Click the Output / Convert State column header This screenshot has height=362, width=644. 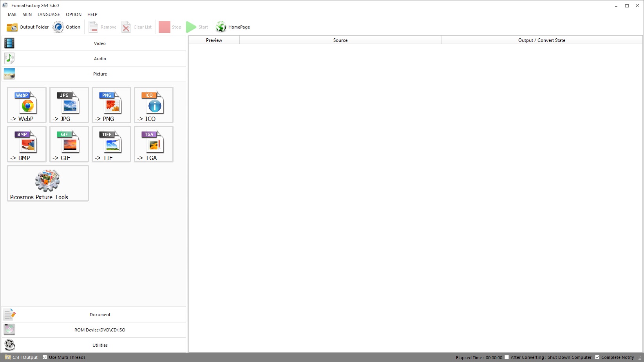tap(542, 40)
